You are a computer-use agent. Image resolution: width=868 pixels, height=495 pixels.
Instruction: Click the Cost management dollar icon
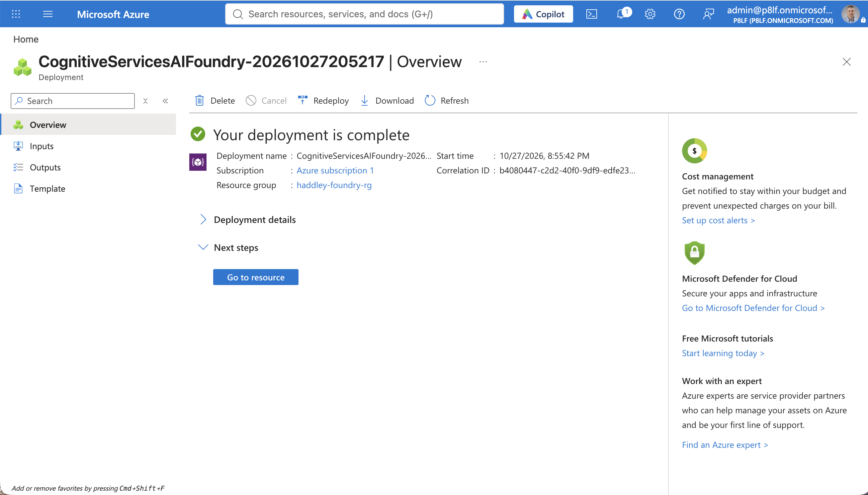pos(694,151)
